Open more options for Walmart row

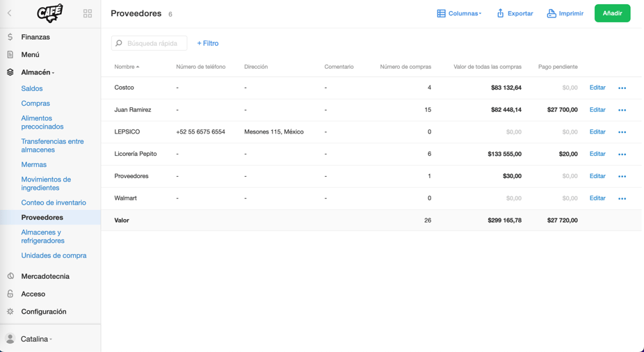coord(622,199)
